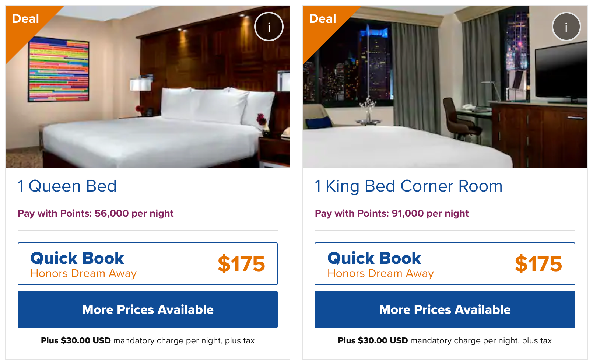Click Honors Dream Away label under Queen Bed
593x364 pixels.
(84, 274)
